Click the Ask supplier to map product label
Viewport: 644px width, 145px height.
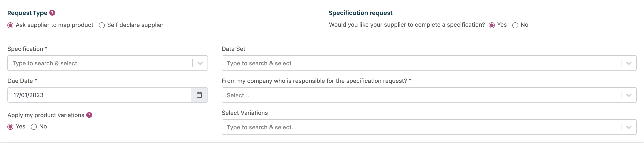55,25
